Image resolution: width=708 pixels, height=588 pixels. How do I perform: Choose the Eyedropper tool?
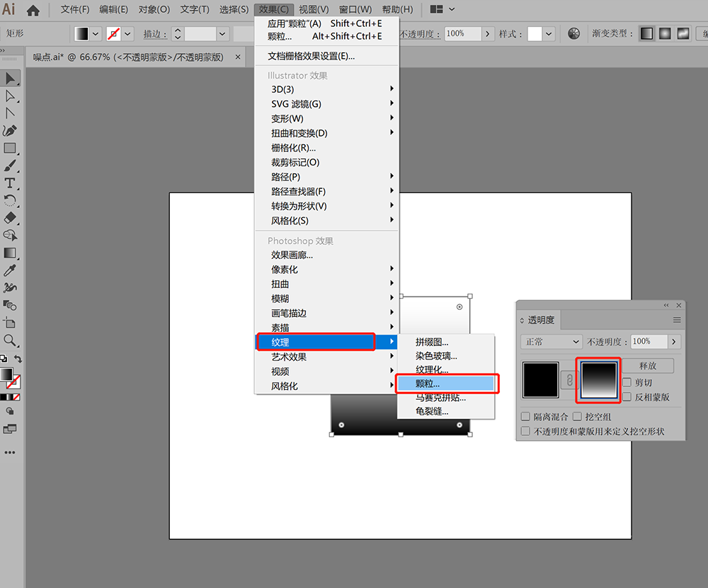[9, 270]
